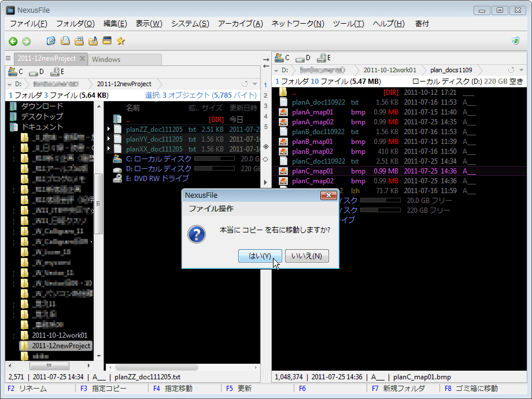The image size is (532, 399).
Task: Select the planA_map01 bitmap file icon
Action: (283, 112)
